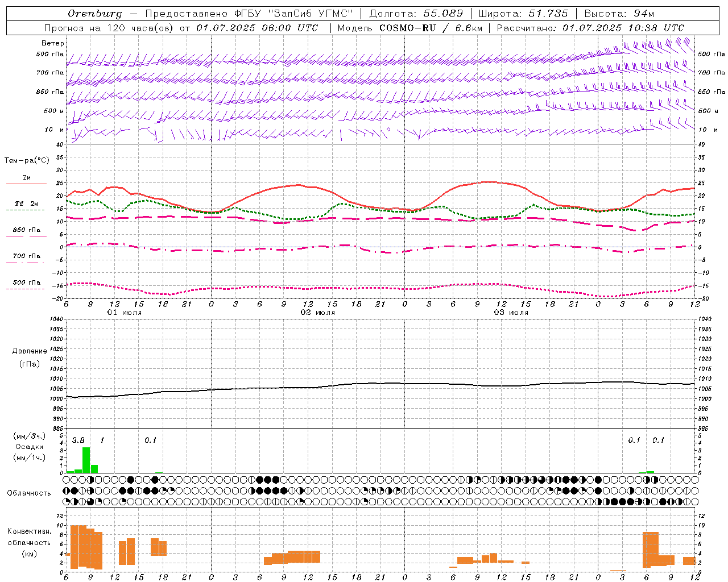Click the tallest green precipitation bar

click(86, 460)
